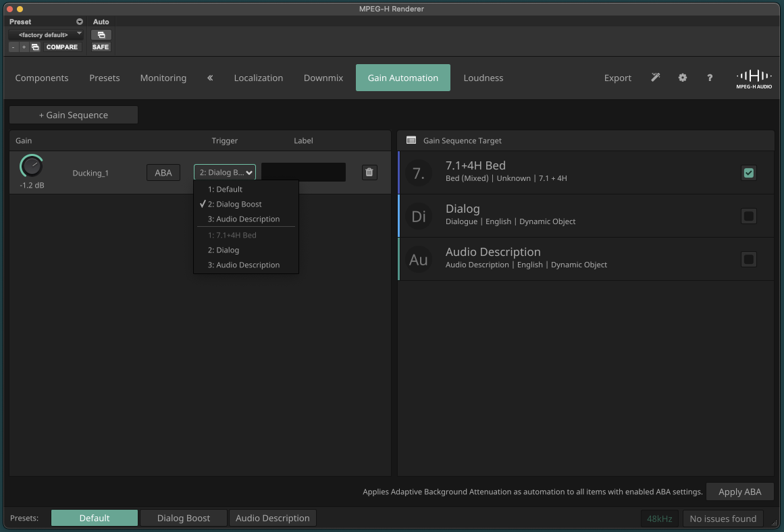Delete Ducking_1 sequence with trash icon
This screenshot has width=784, height=532.
pos(369,173)
